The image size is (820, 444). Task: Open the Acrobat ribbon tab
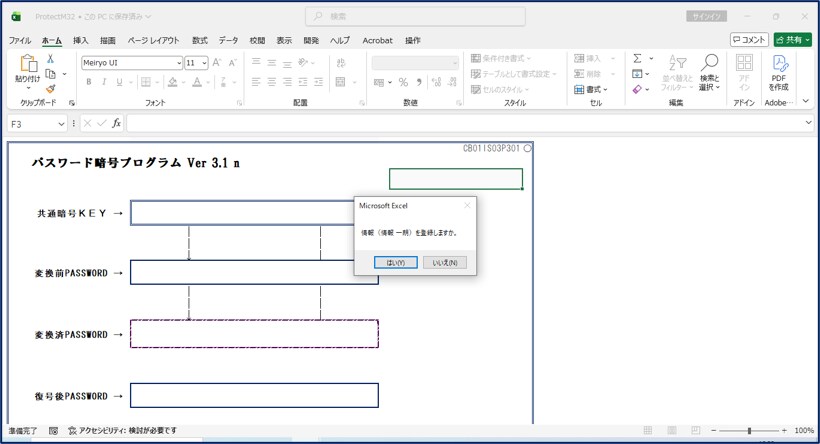click(x=377, y=40)
